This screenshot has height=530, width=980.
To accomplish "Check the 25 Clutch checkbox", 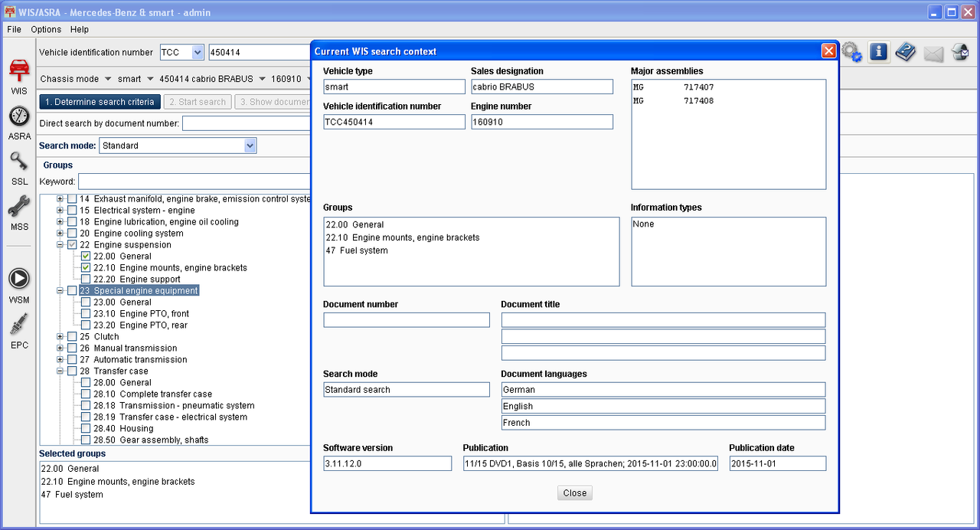I will (x=72, y=336).
